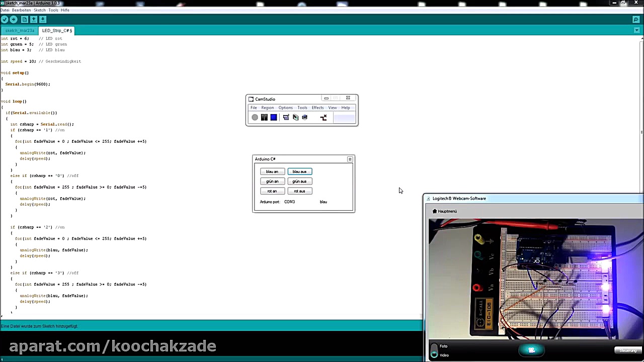The image size is (644, 362).
Task: Open the Effects menu in CamStudio
Action: pos(317,108)
